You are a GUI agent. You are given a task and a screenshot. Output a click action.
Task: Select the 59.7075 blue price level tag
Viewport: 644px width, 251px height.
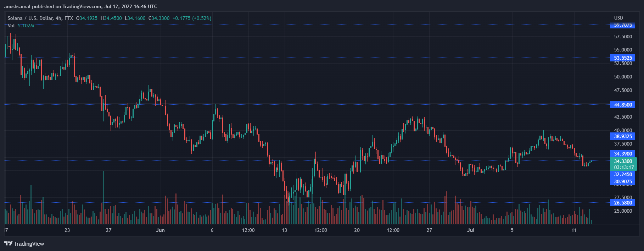(x=623, y=25)
